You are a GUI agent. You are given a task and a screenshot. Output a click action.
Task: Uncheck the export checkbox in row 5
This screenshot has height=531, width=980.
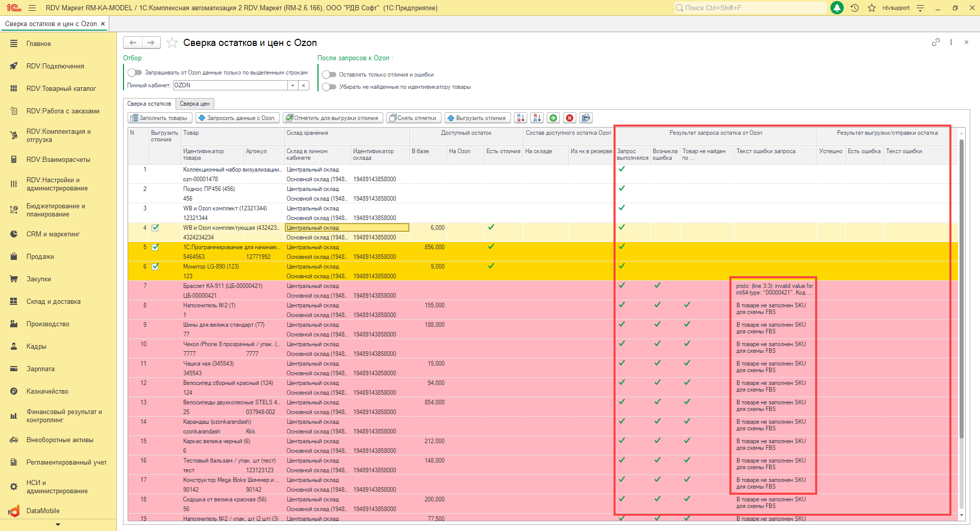[x=155, y=247]
